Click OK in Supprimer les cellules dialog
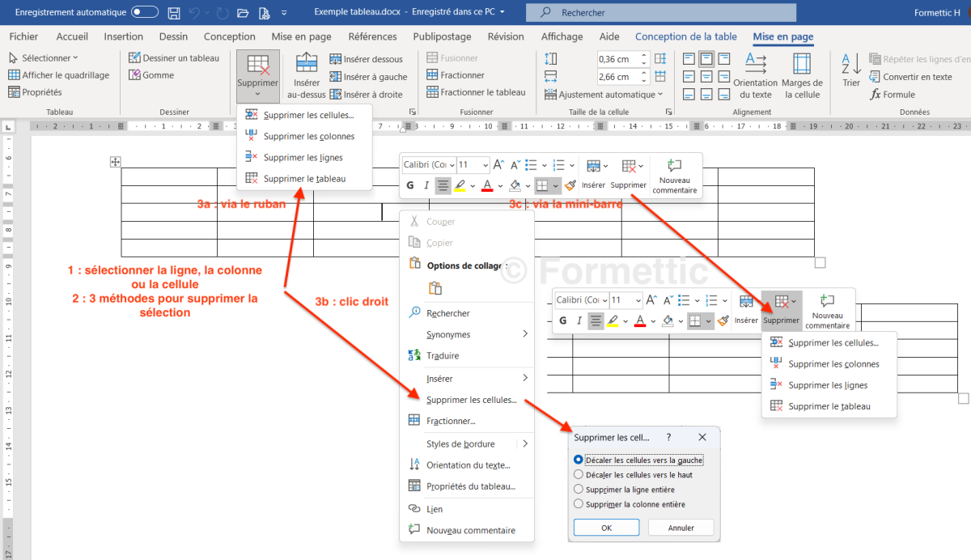The image size is (971, 560). pyautogui.click(x=606, y=528)
